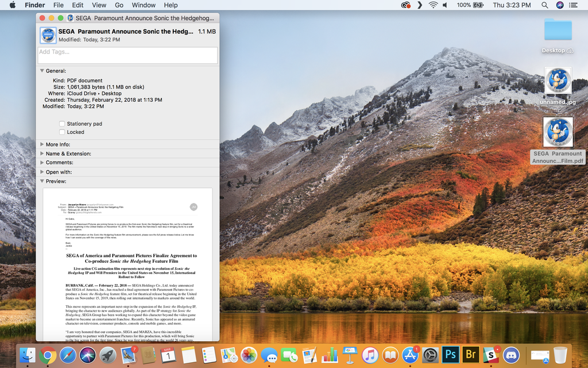Check the Locked checkbox

pos(62,132)
